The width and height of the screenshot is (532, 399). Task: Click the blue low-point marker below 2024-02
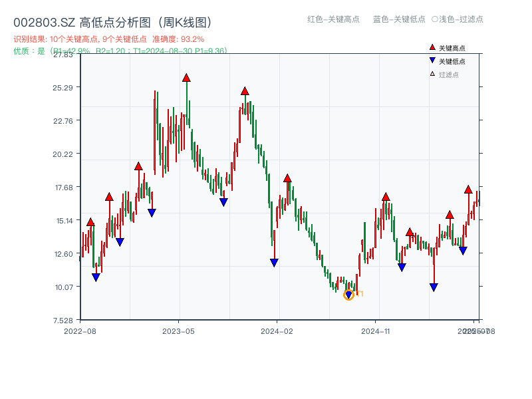point(273,263)
